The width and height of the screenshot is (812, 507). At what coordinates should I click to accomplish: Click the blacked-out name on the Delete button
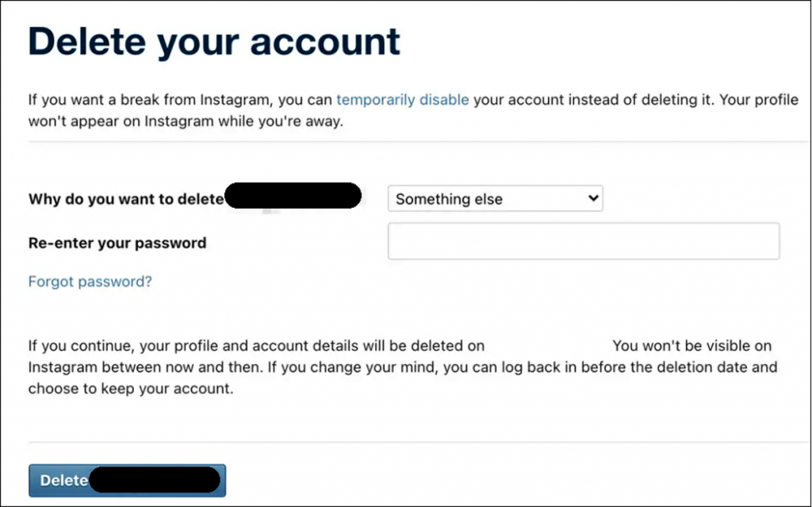pos(154,480)
